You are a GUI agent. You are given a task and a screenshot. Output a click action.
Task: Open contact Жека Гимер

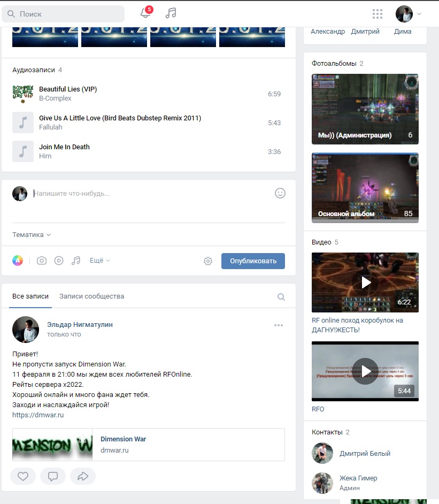(x=358, y=478)
